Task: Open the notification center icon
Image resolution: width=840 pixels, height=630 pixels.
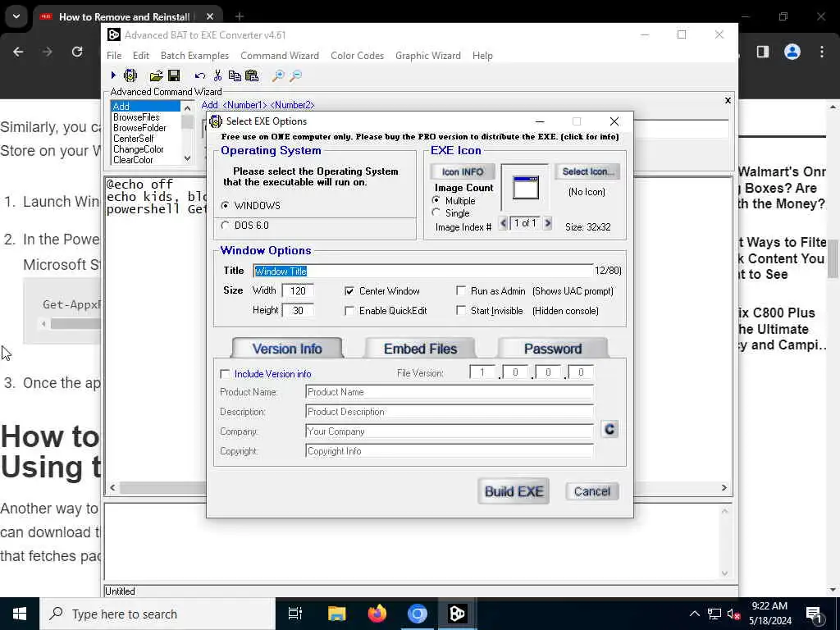Action: (x=815, y=614)
